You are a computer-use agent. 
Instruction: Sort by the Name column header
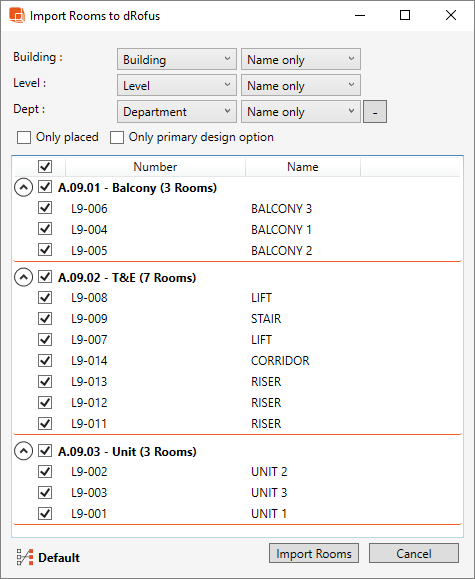[303, 167]
